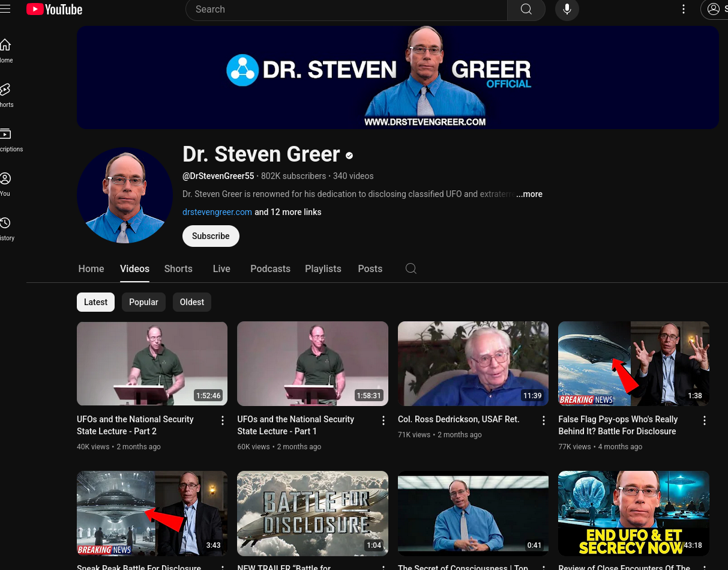Open the drstevengreer.com link
This screenshot has height=570, width=728.
(217, 212)
